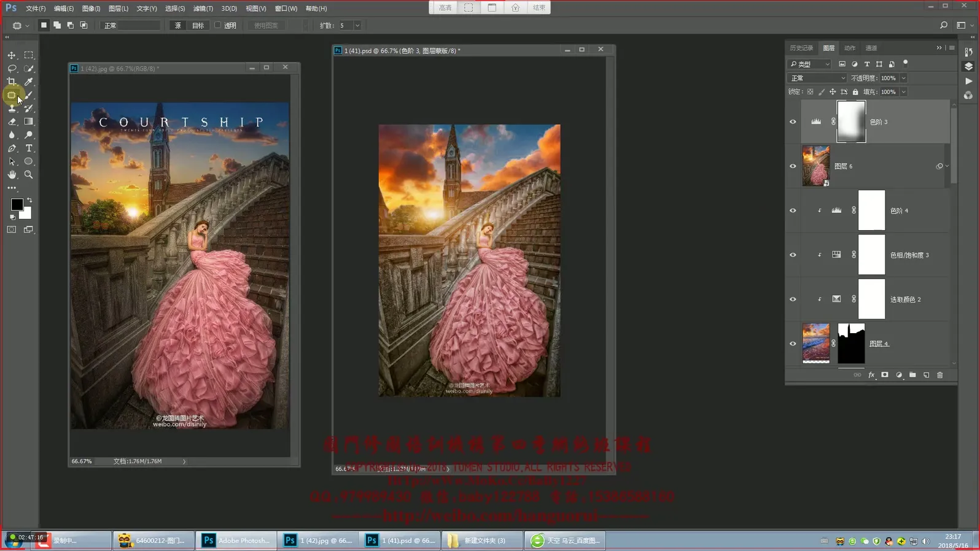Click the add layer mask icon
Viewport: 980px width, 551px height.
[x=885, y=375]
